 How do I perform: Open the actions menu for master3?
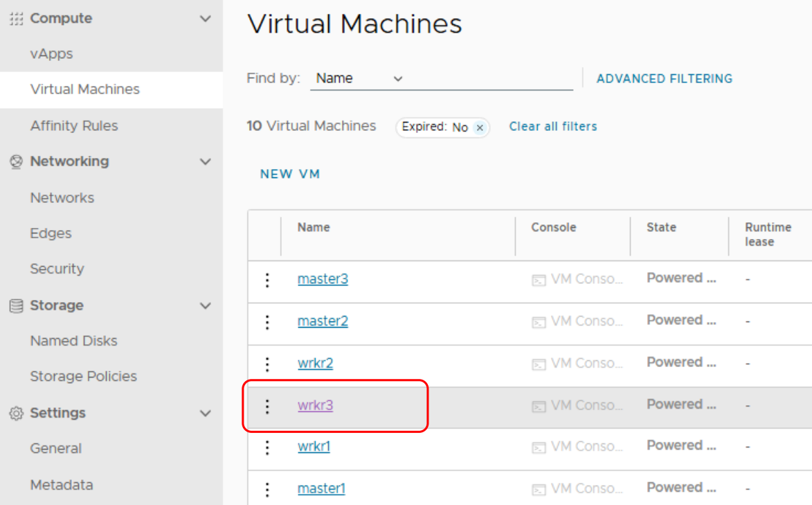point(267,281)
